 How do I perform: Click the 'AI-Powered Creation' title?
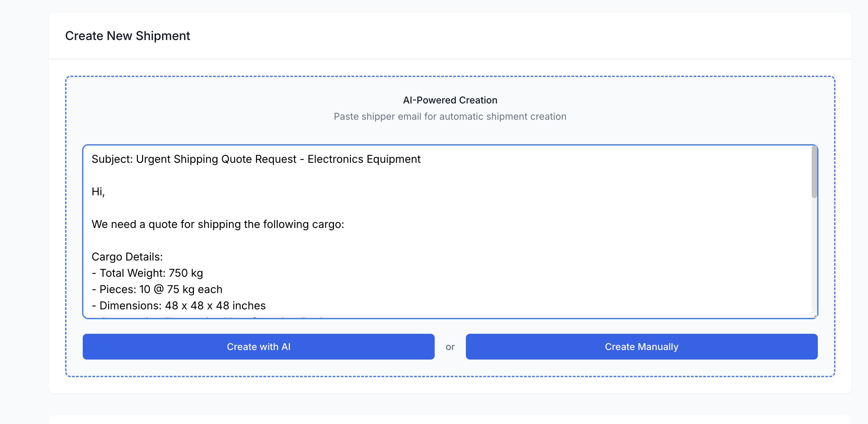(450, 100)
